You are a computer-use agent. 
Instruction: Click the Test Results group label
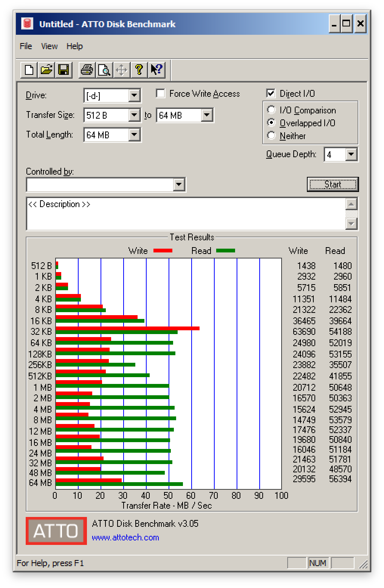pyautogui.click(x=192, y=237)
